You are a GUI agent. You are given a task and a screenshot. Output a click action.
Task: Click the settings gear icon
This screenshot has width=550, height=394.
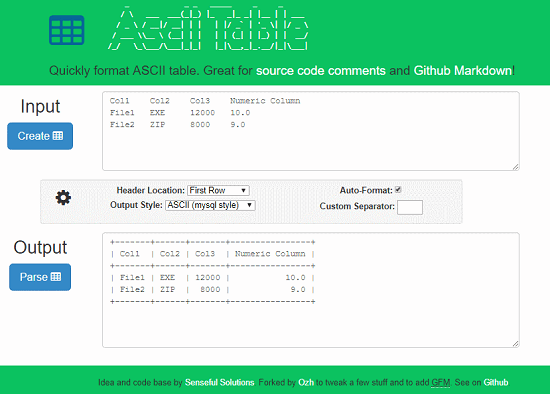click(x=63, y=198)
